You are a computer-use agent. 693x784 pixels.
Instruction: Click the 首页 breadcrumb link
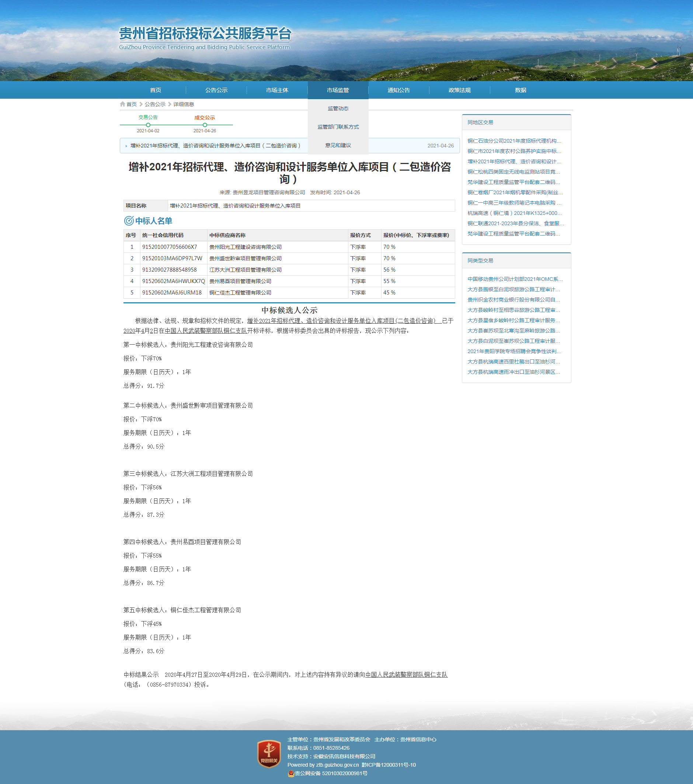click(132, 104)
